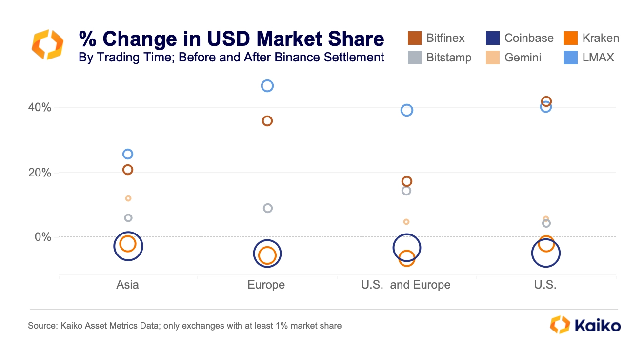Image resolution: width=644 pixels, height=351 pixels.
Task: Click the Europe x-axis label
Action: pos(266,285)
